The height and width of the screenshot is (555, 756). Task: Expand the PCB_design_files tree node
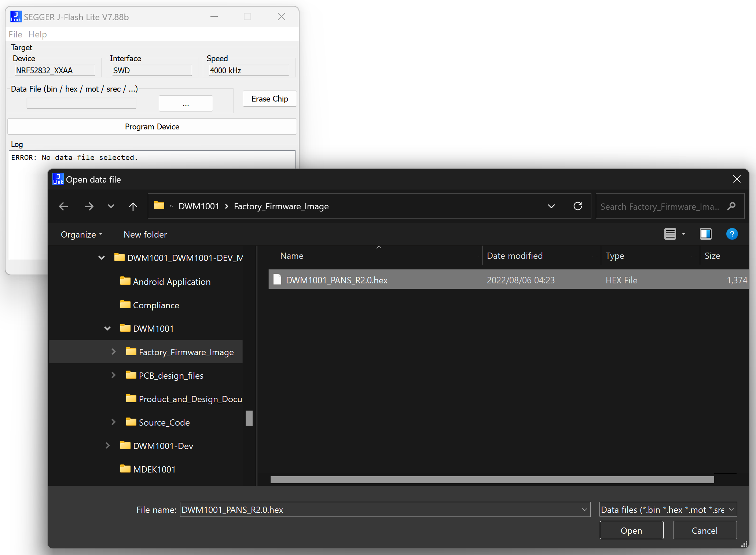[x=113, y=375]
